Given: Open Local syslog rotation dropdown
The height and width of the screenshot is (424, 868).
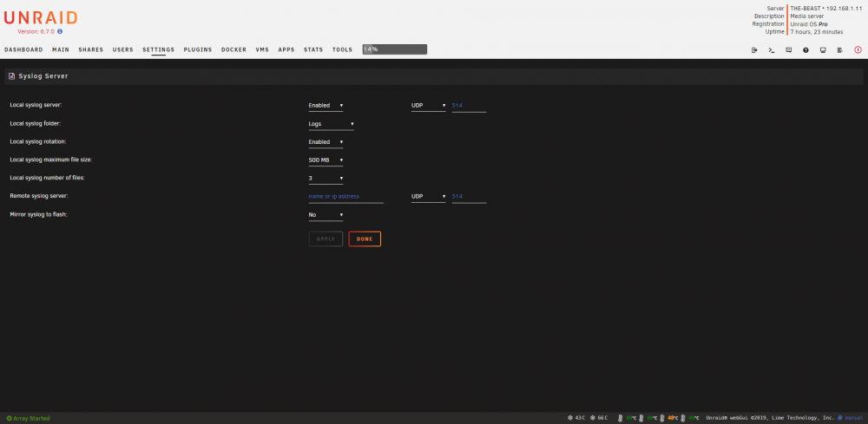Looking at the screenshot, I should [x=325, y=142].
